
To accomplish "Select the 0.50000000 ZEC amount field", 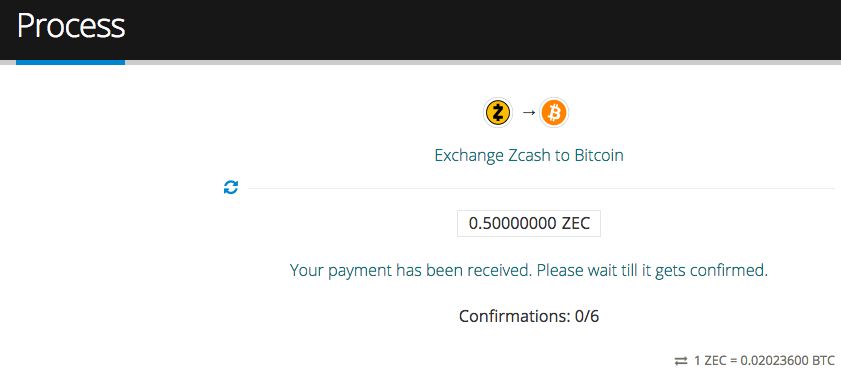I will (529, 224).
